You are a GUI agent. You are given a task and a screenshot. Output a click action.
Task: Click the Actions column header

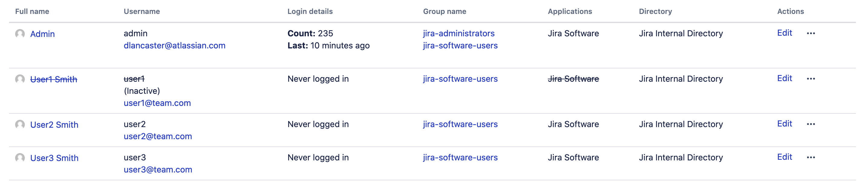tap(791, 11)
